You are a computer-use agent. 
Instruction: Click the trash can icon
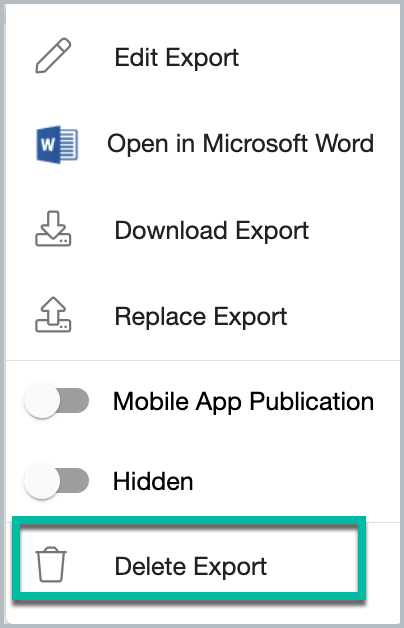[x=51, y=564]
